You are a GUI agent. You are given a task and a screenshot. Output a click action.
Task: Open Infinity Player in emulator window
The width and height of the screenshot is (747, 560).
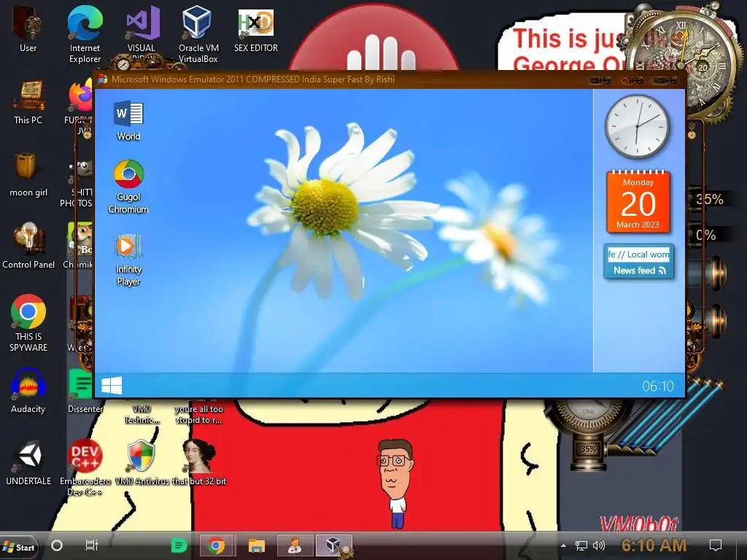coord(128,260)
